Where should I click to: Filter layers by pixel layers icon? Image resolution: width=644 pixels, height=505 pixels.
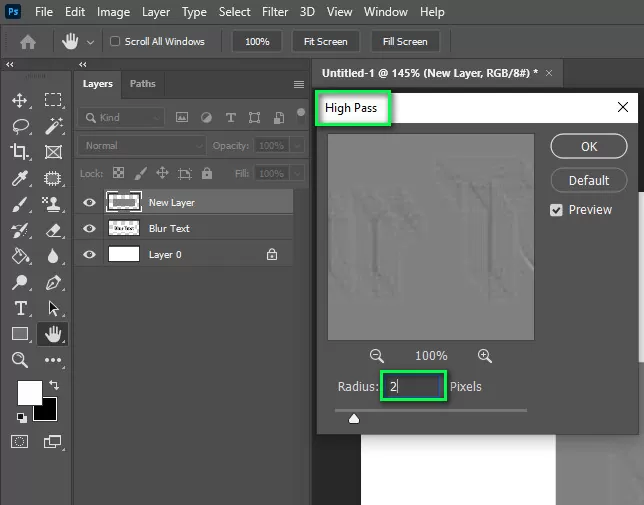coord(182,118)
